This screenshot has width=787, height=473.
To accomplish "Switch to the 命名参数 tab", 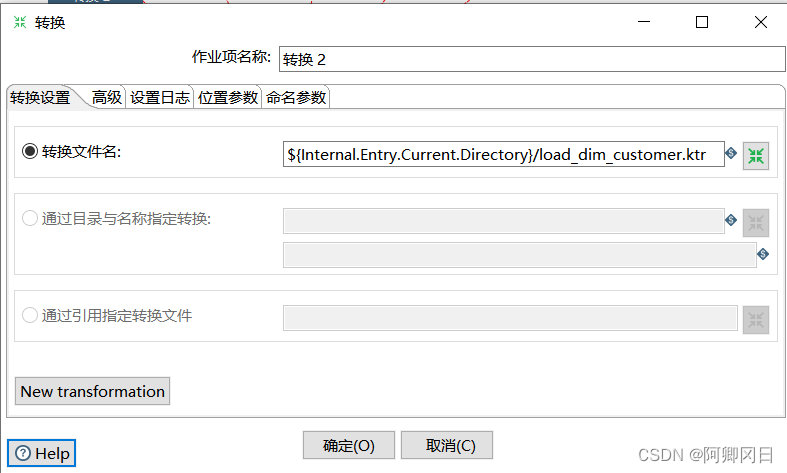I will [x=296, y=98].
